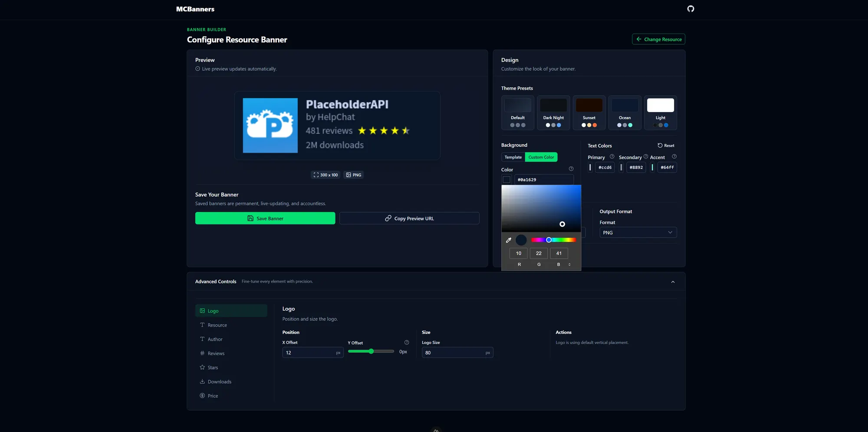This screenshot has height=432, width=868.
Task: Click the Accent hex field #64ff
Action: point(667,168)
